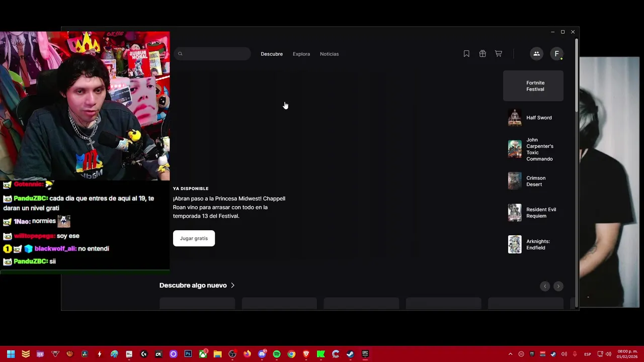Open DaVinci Resolve from the taskbar
Viewport: 644px width, 362px height.
pyautogui.click(x=85, y=354)
